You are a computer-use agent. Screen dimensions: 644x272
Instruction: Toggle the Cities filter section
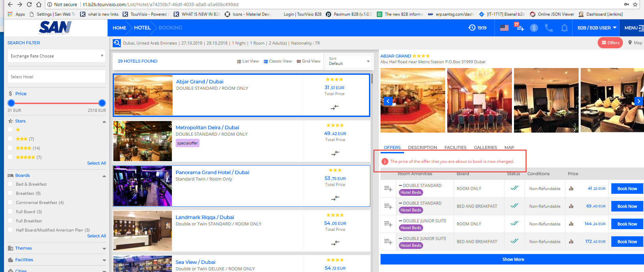(104, 271)
